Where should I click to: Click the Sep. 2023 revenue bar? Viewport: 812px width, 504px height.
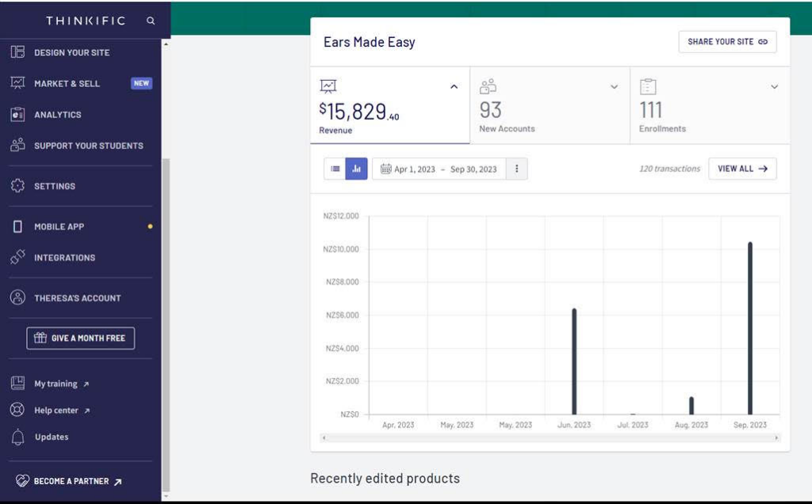750,328
